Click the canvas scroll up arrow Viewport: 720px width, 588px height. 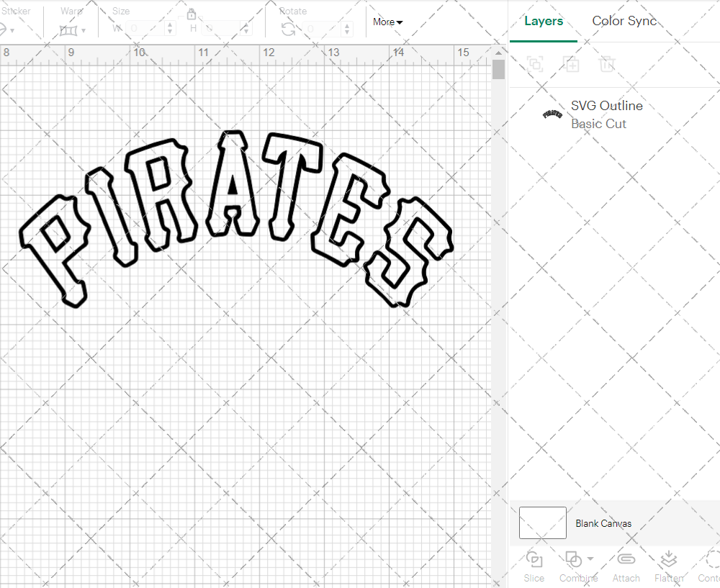[498, 53]
